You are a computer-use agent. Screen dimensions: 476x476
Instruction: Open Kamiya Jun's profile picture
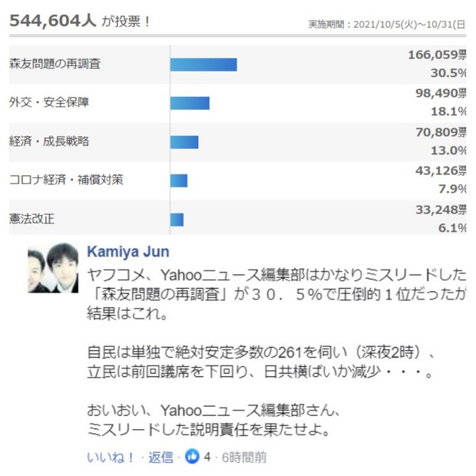coord(53,268)
